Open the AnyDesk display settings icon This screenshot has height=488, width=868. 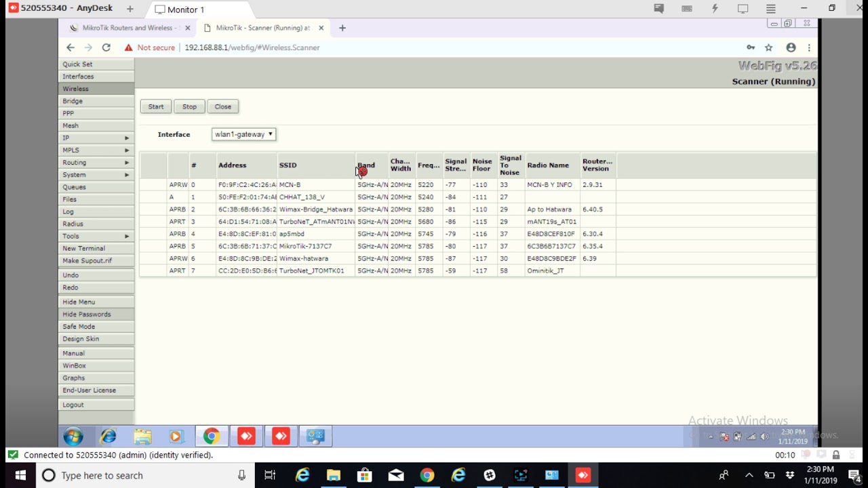(743, 9)
